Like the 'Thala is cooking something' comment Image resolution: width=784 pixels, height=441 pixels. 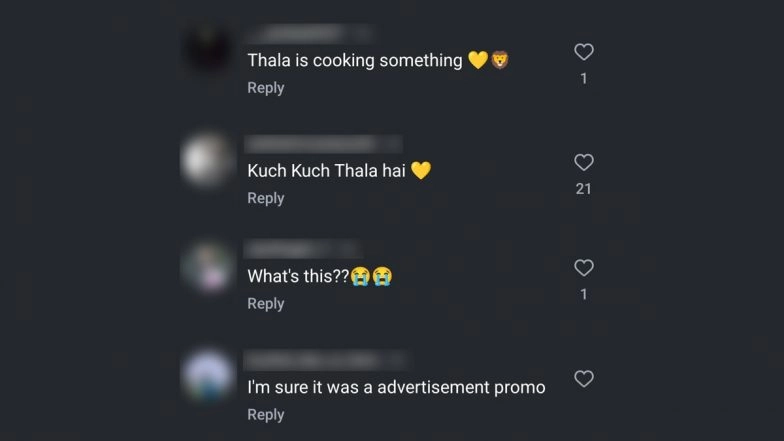(584, 52)
